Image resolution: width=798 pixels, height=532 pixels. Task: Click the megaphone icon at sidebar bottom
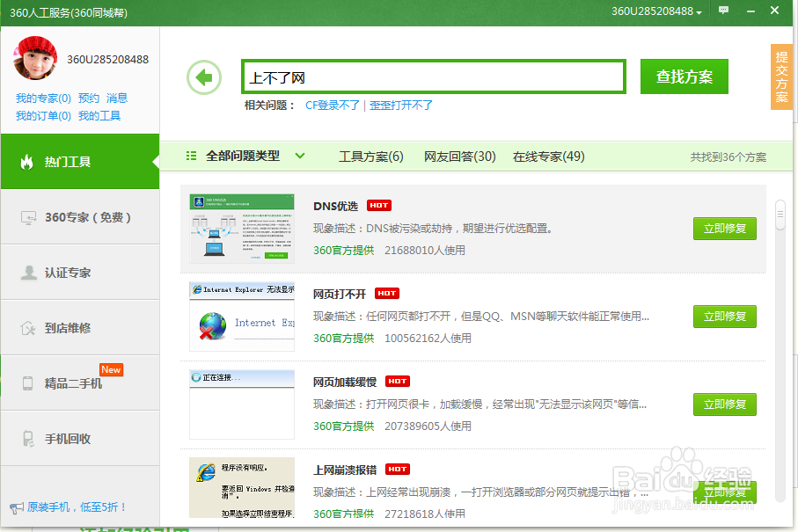click(17, 507)
